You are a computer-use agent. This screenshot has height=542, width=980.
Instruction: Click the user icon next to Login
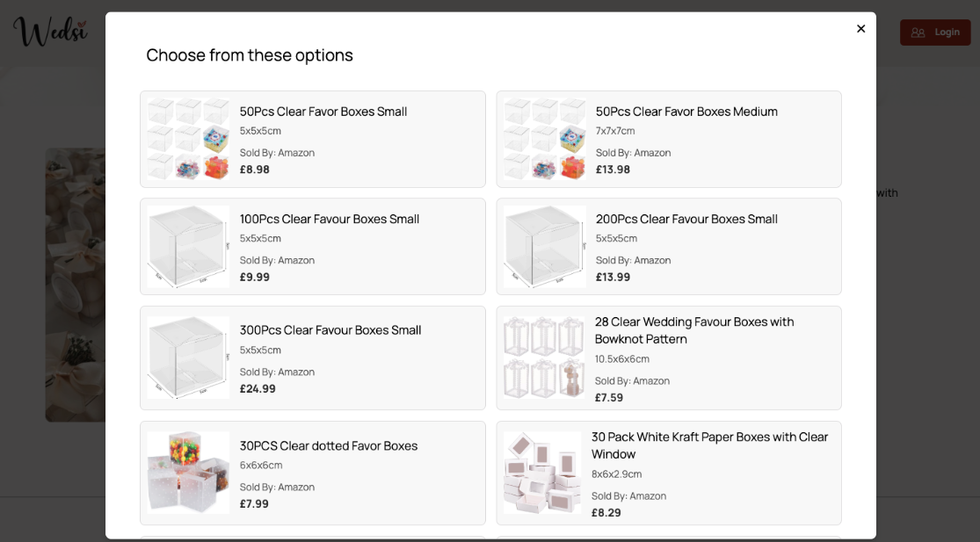tap(918, 32)
